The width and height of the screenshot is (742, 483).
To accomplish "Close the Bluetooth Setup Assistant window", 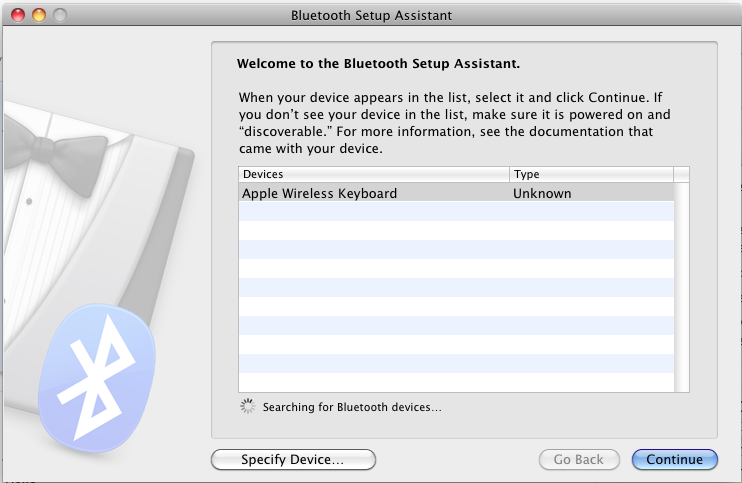I will tap(18, 15).
